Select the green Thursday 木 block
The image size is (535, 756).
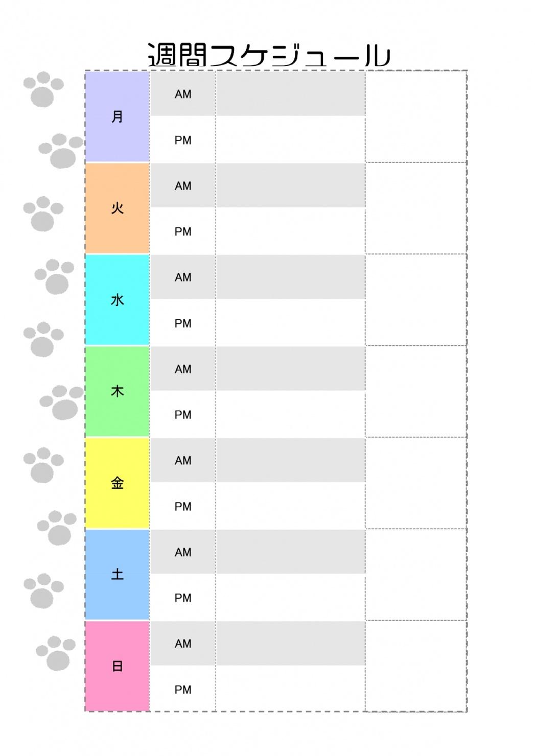117,391
